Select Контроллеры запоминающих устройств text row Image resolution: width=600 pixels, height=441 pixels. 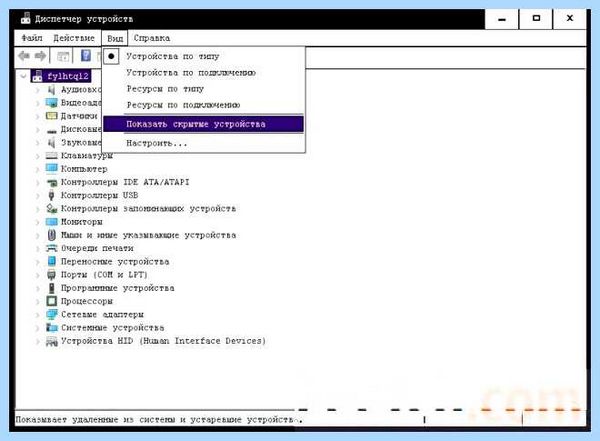148,209
